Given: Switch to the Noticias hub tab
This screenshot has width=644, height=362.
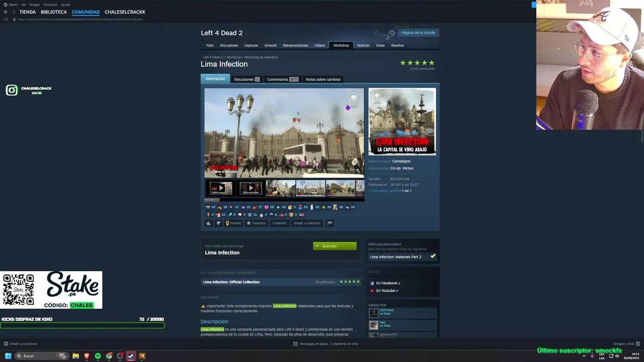Looking at the screenshot, I should coord(363,45).
